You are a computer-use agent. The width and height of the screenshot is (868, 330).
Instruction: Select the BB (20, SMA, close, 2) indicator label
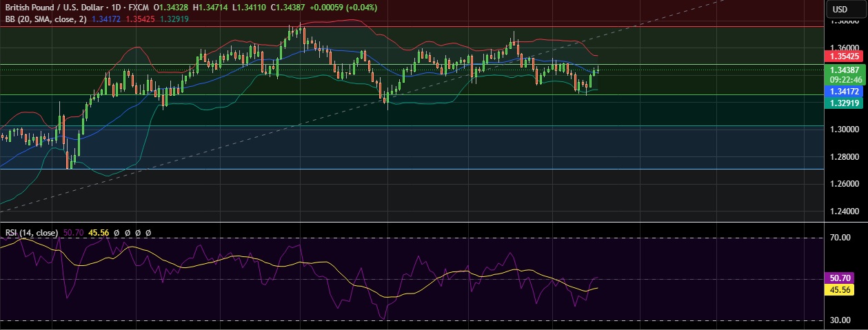(42, 19)
